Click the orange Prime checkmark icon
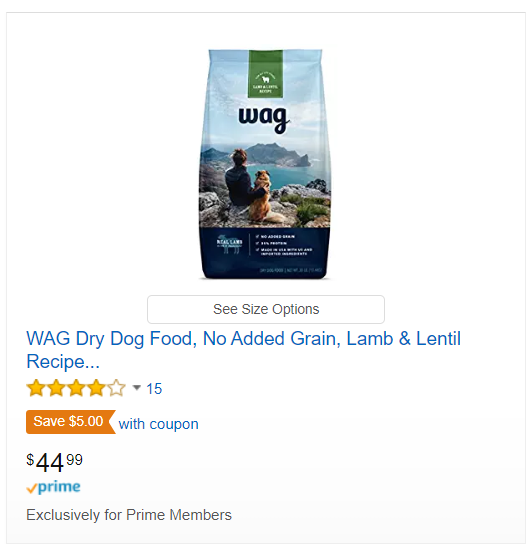Image resolution: width=530 pixels, height=544 pixels. pos(32,488)
